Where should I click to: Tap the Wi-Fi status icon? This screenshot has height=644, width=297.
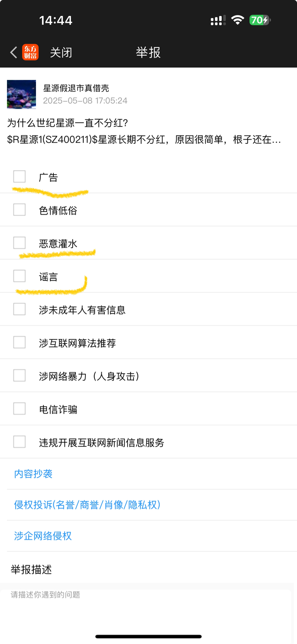(x=237, y=20)
